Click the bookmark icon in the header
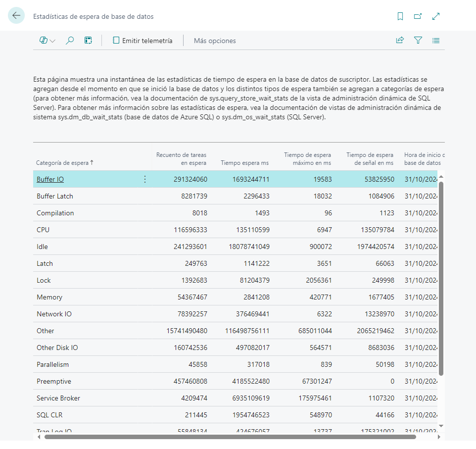This screenshot has width=476, height=449. pos(400,16)
